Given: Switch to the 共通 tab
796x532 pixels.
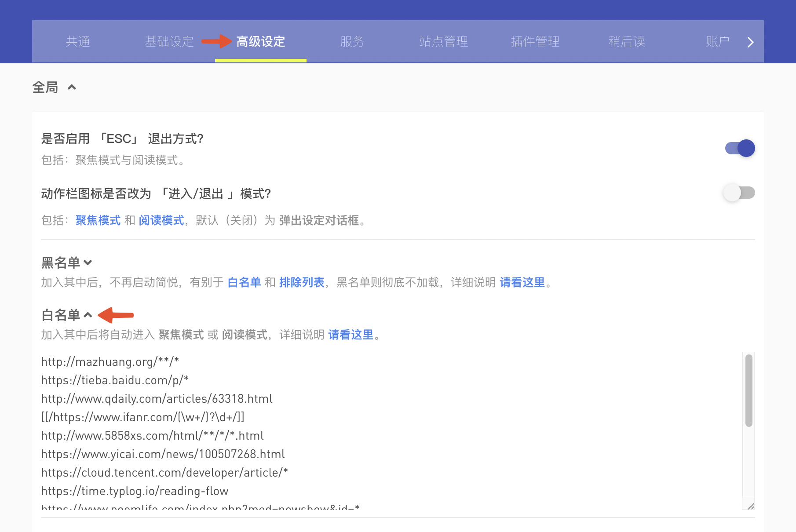Looking at the screenshot, I should pyautogui.click(x=78, y=42).
